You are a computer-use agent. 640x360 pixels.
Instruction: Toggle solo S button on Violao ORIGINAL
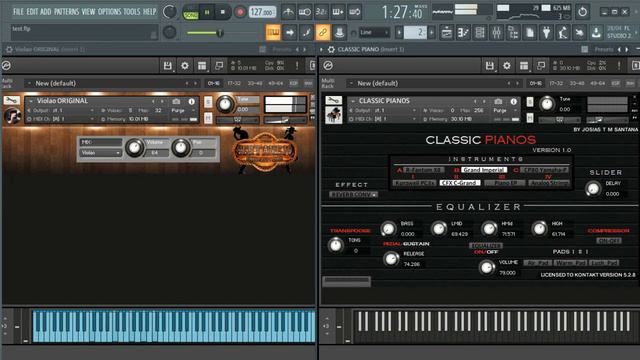(208, 101)
